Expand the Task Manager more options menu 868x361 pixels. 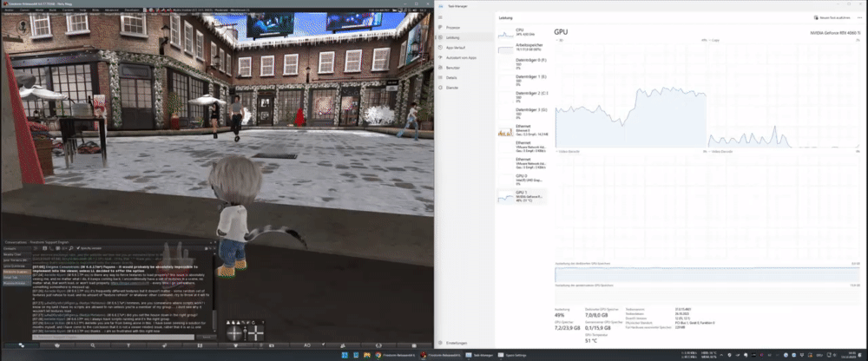click(x=859, y=17)
